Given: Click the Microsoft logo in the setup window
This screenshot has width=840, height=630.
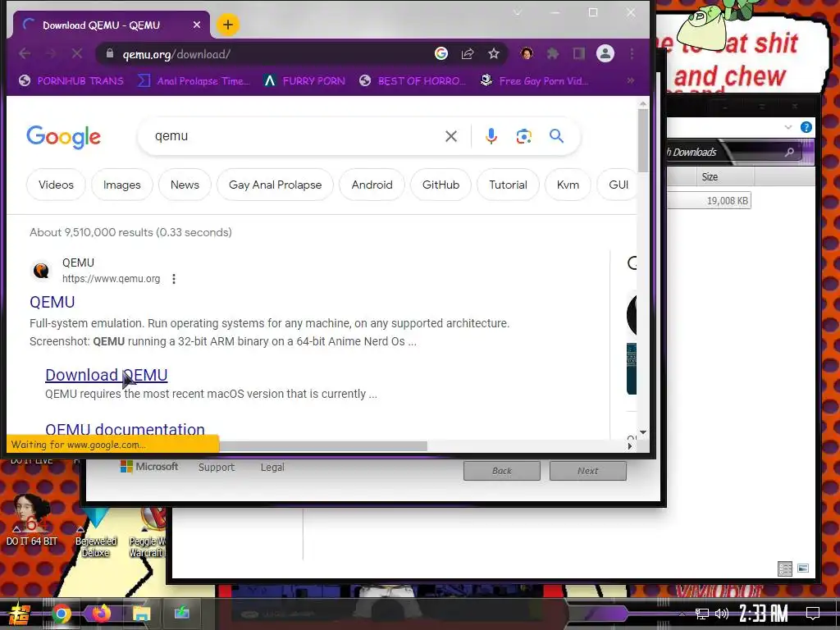Looking at the screenshot, I should [149, 467].
